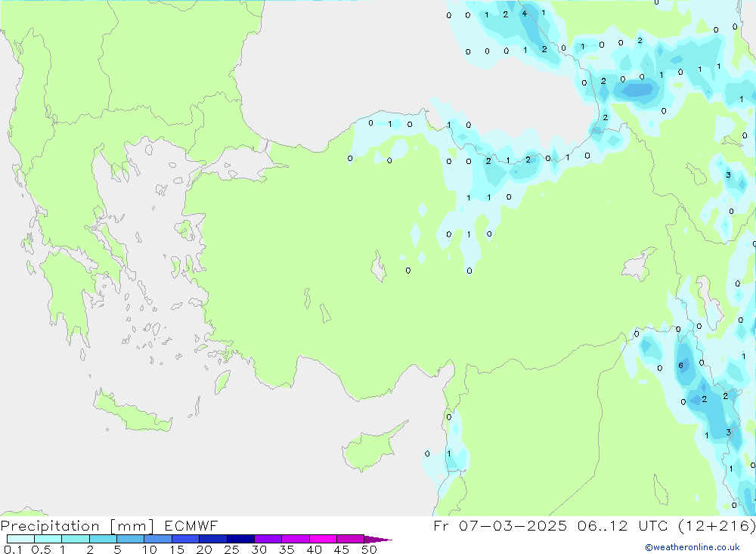Click the '30' legend scale label
Screen dimensions: 756x554
coord(259,549)
